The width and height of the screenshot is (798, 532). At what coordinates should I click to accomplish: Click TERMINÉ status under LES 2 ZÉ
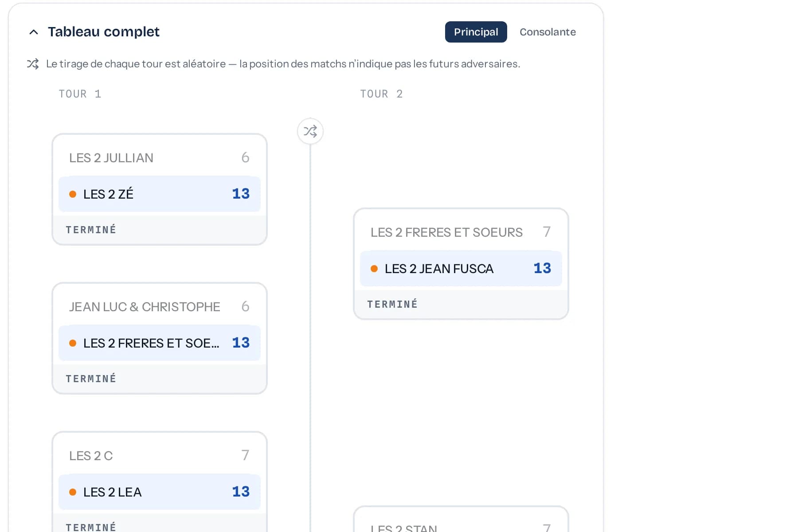click(91, 230)
